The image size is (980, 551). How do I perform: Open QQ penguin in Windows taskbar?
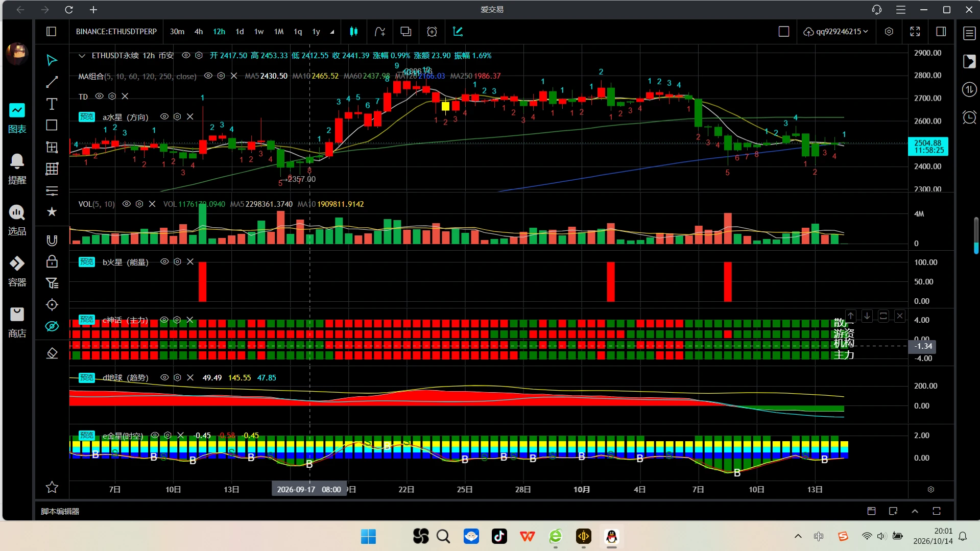pos(611,536)
